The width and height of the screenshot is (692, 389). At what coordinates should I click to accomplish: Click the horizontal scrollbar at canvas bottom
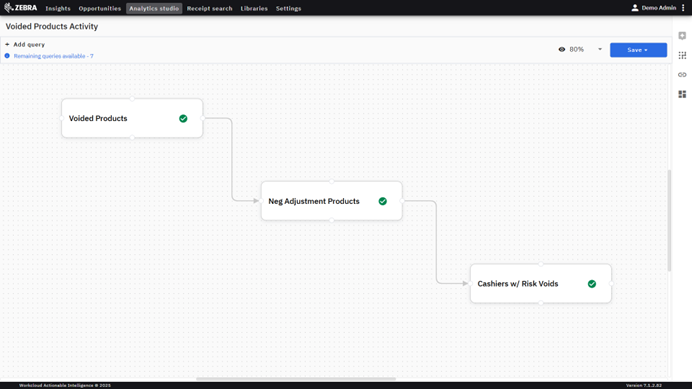(296, 379)
